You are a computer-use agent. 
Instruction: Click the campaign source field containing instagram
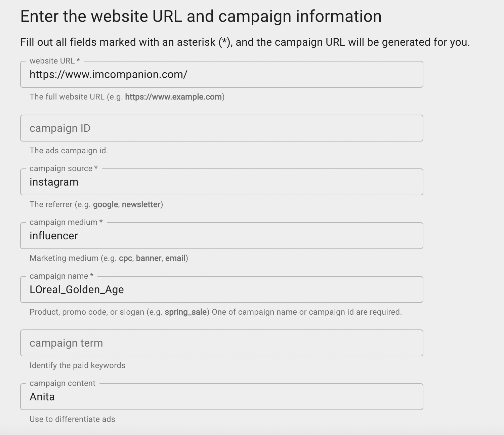(x=222, y=182)
